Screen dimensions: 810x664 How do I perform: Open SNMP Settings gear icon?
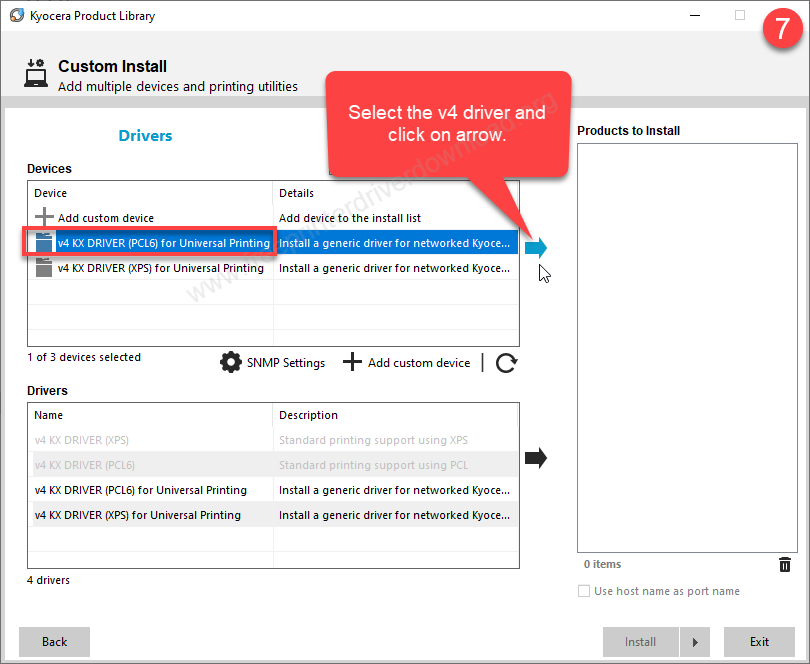coord(231,362)
